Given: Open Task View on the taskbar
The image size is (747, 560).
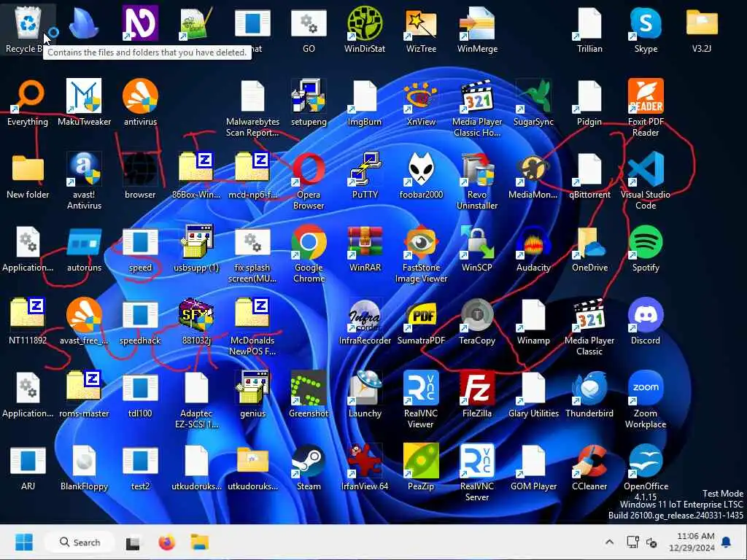Looking at the screenshot, I should click(x=133, y=542).
